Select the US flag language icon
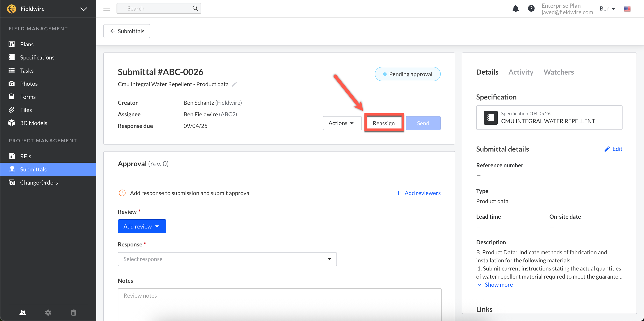This screenshot has width=644, height=321. (627, 9)
